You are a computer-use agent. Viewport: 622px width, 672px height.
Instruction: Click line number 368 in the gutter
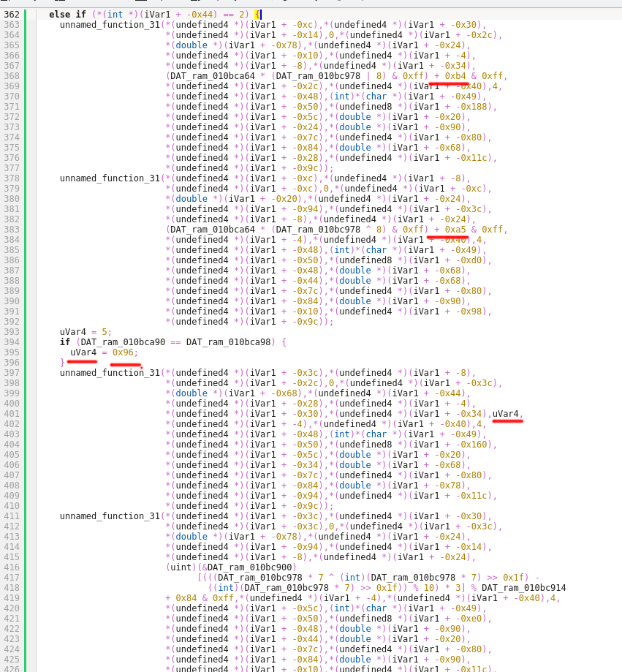pos(12,76)
